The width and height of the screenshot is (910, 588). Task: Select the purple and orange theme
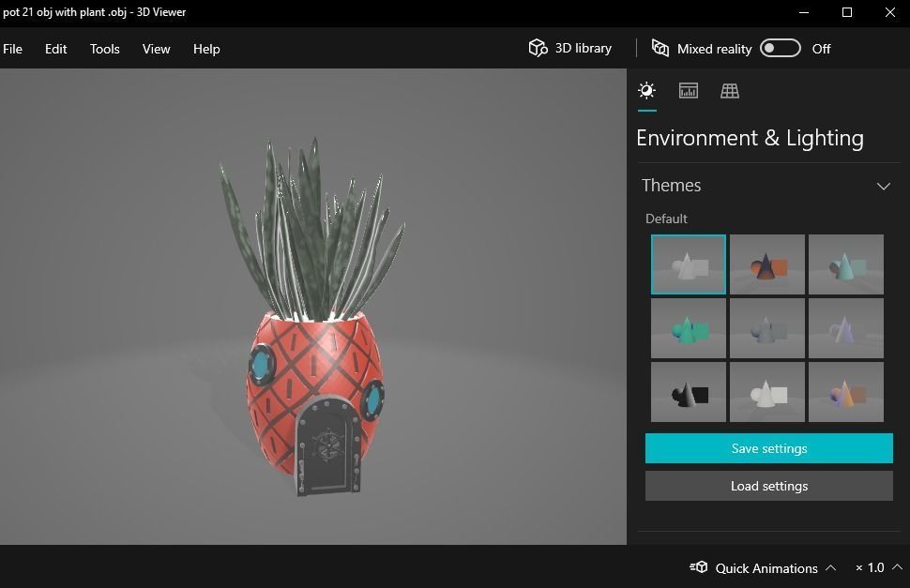tap(846, 392)
